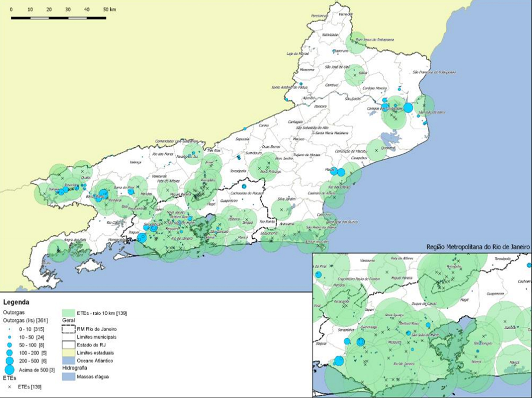
Task: Click the large blue circle east of Campos
Action: (x=408, y=108)
